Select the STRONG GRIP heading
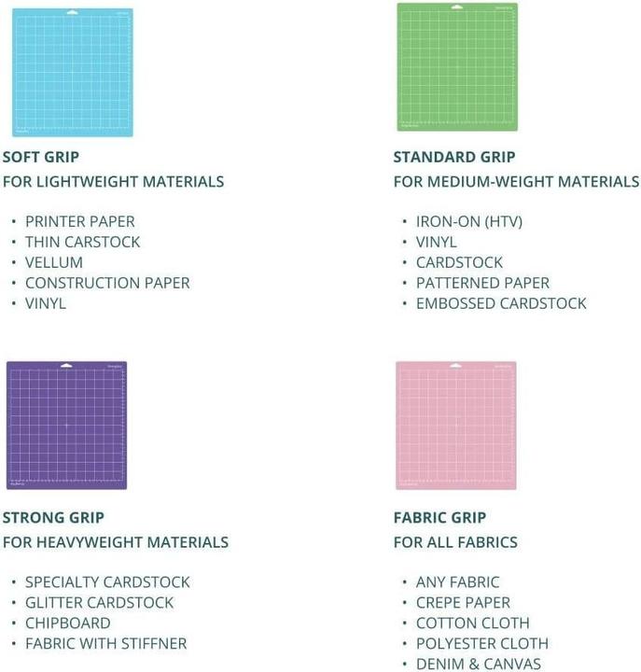Viewport: 641px width, 672px height. (x=53, y=517)
